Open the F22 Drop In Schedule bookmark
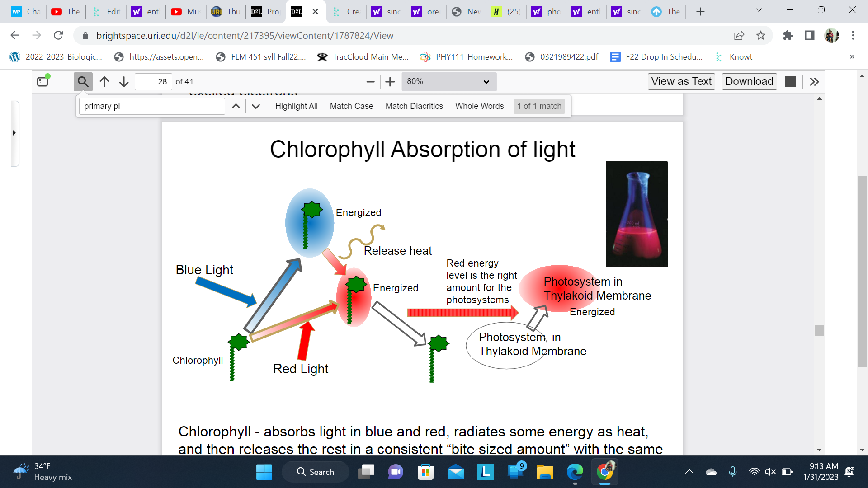Image resolution: width=868 pixels, height=488 pixels. (x=656, y=57)
